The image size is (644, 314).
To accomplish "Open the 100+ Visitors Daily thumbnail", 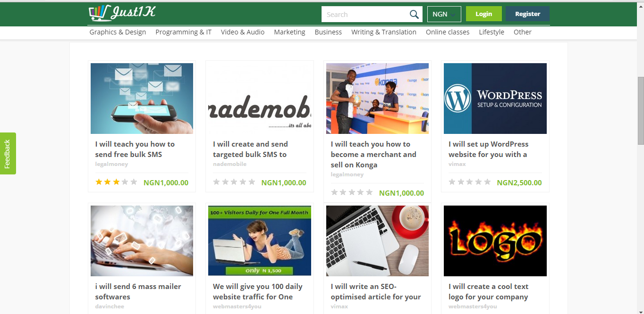I will pos(260,241).
